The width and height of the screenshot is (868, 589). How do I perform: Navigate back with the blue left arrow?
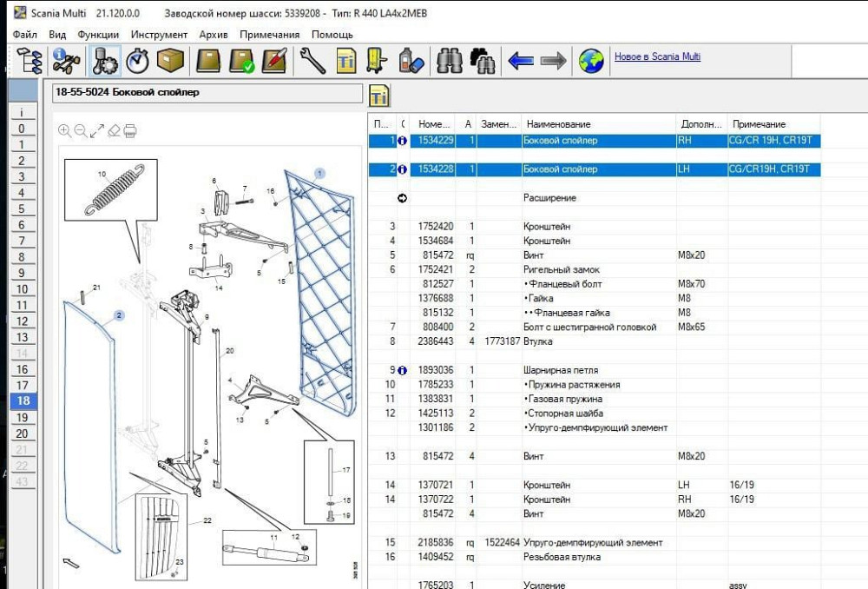point(520,61)
